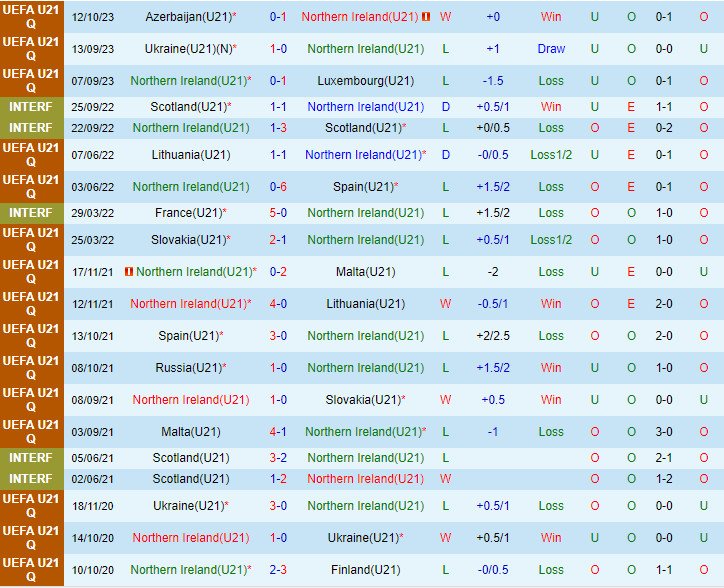Open Luxembourg(U21) team link
Screen dimensions: 724x588
[366, 81]
